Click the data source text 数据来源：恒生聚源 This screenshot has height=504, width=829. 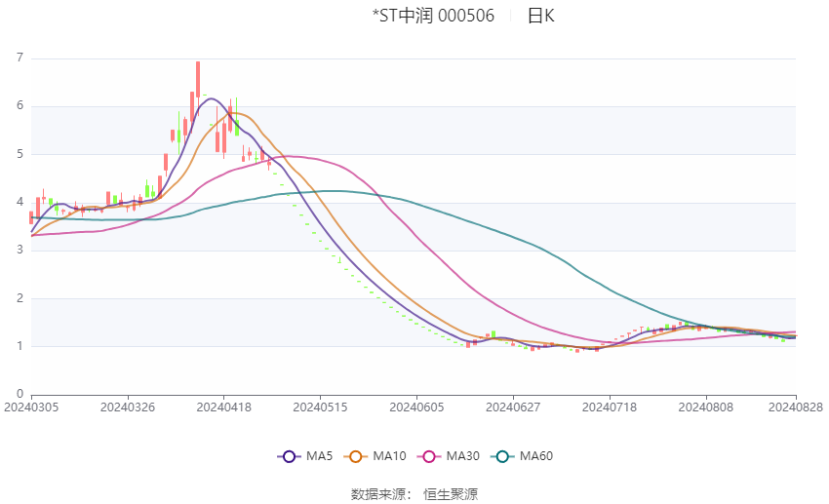(x=414, y=494)
